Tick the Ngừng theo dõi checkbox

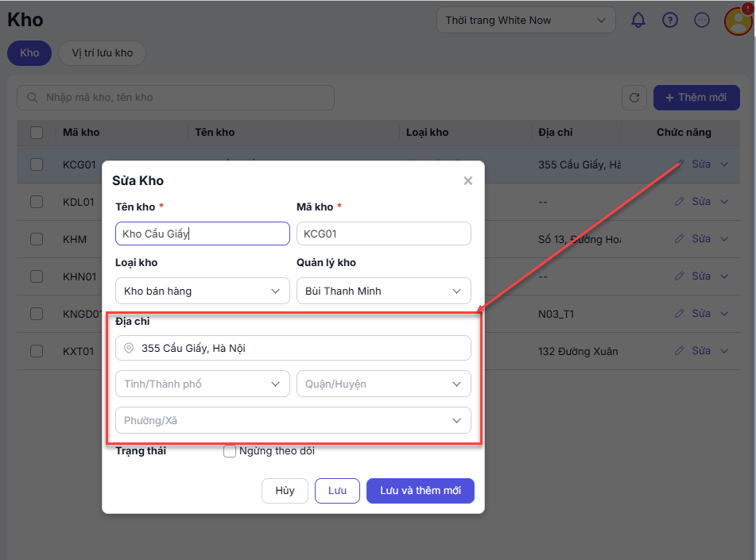[x=230, y=451]
